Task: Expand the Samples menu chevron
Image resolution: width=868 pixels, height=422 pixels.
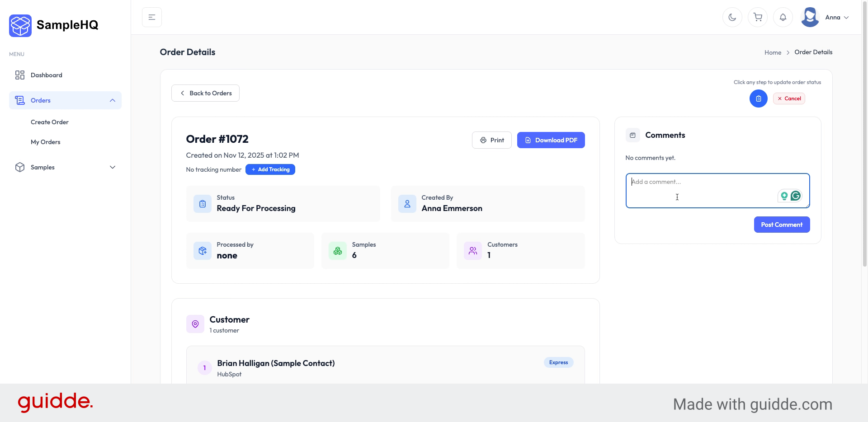Action: tap(113, 167)
